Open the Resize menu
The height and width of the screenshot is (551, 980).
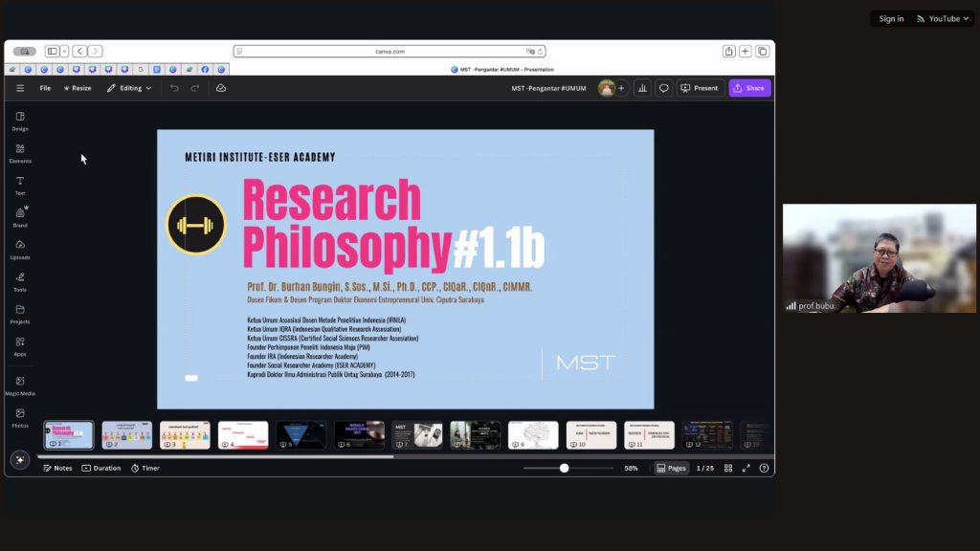pos(78,88)
